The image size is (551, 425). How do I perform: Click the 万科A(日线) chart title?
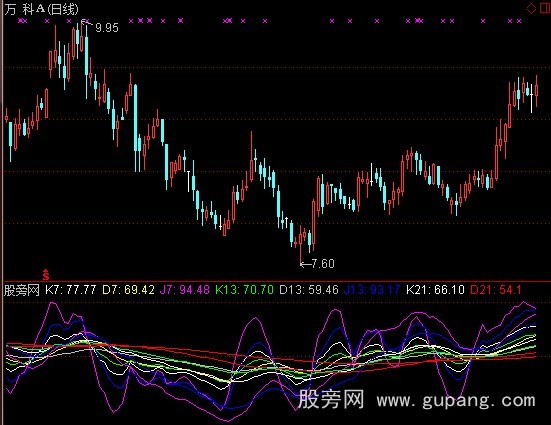(x=42, y=9)
